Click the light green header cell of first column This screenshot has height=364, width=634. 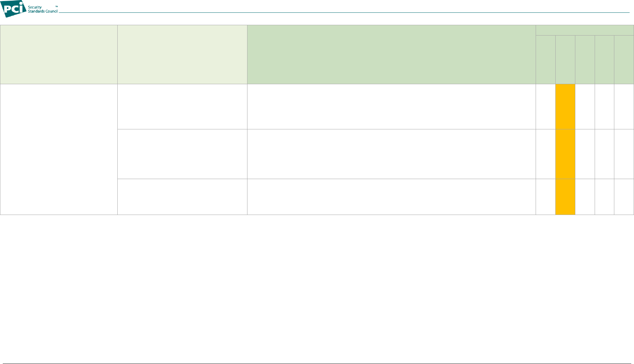pyautogui.click(x=59, y=55)
